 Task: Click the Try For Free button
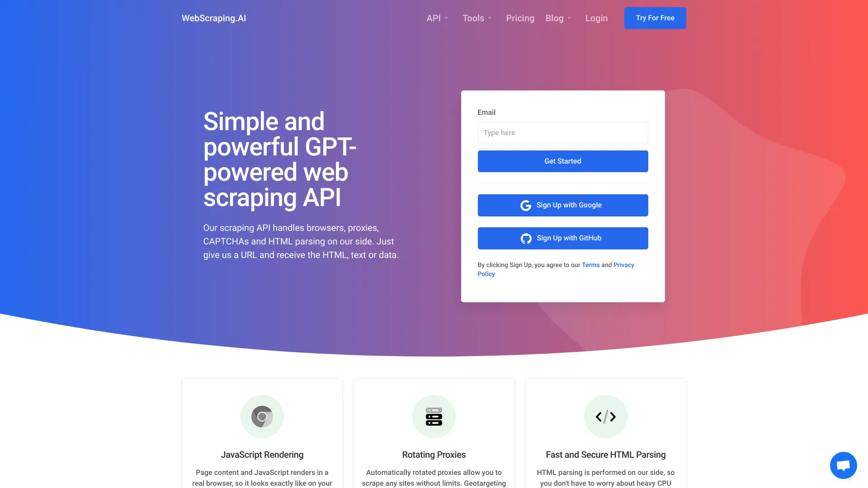pos(655,18)
